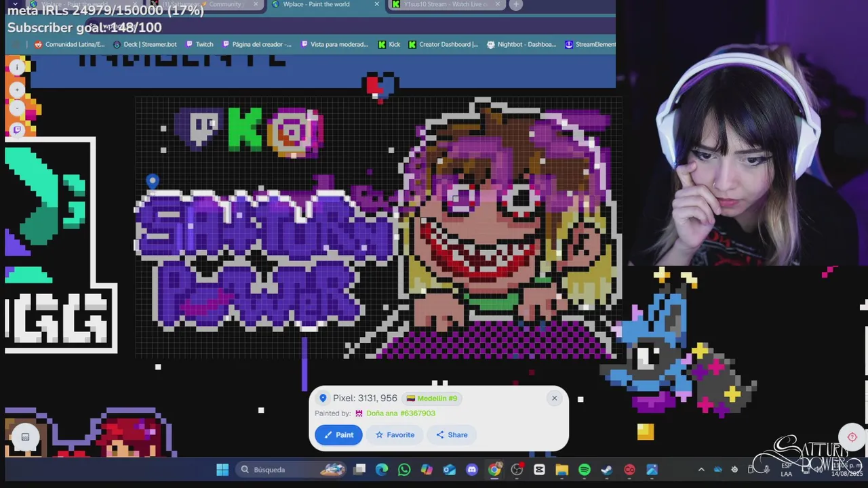Screen dimensions: 868x488
Task: Open Deck | Streamer.bot bookmark
Action: (144, 44)
